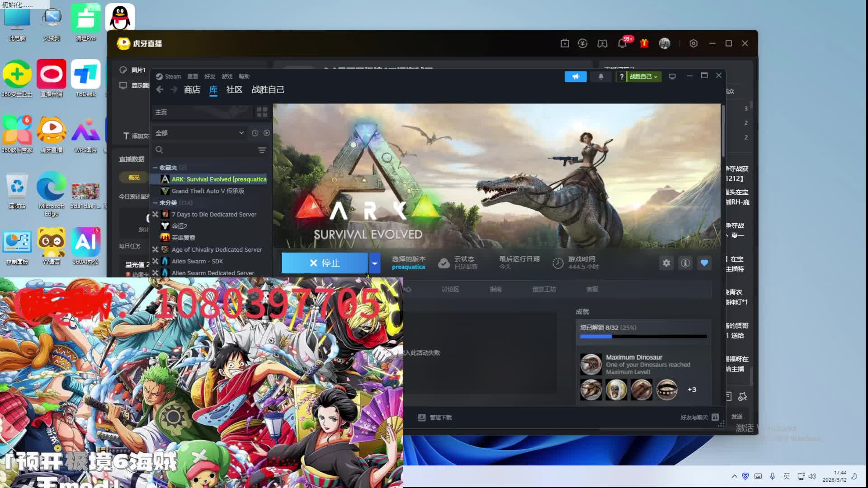
Task: Open the Steam notifications bell
Action: pos(601,77)
